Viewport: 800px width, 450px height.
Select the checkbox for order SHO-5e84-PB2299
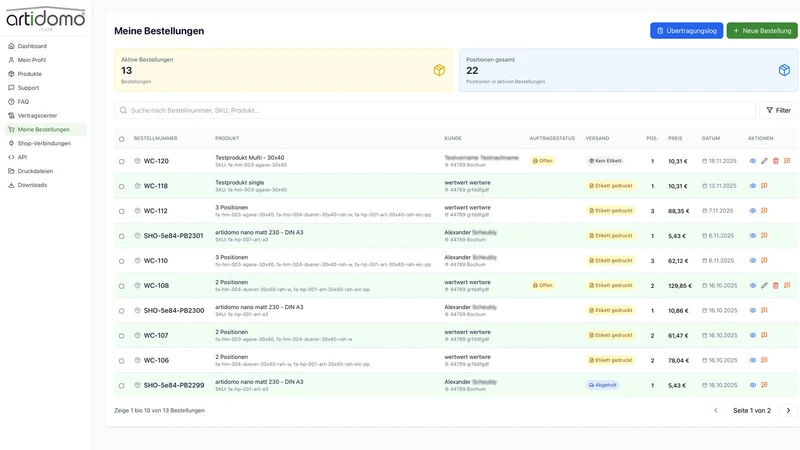tap(121, 386)
